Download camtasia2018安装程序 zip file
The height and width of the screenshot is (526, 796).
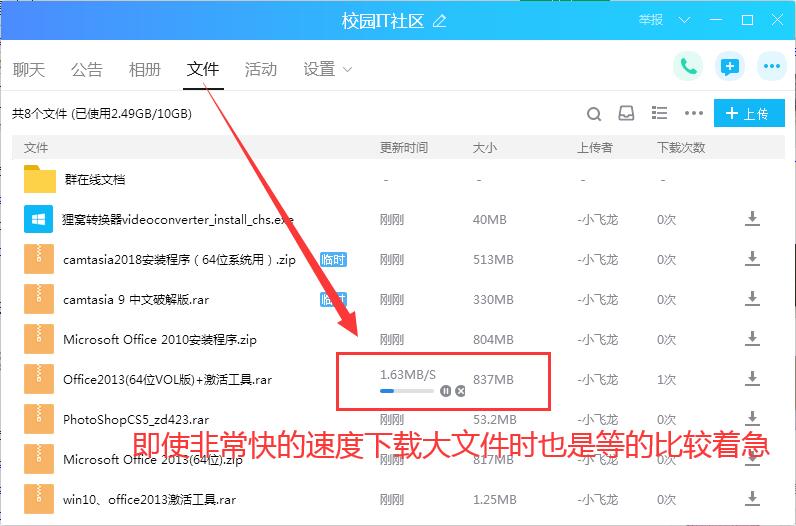(x=752, y=259)
